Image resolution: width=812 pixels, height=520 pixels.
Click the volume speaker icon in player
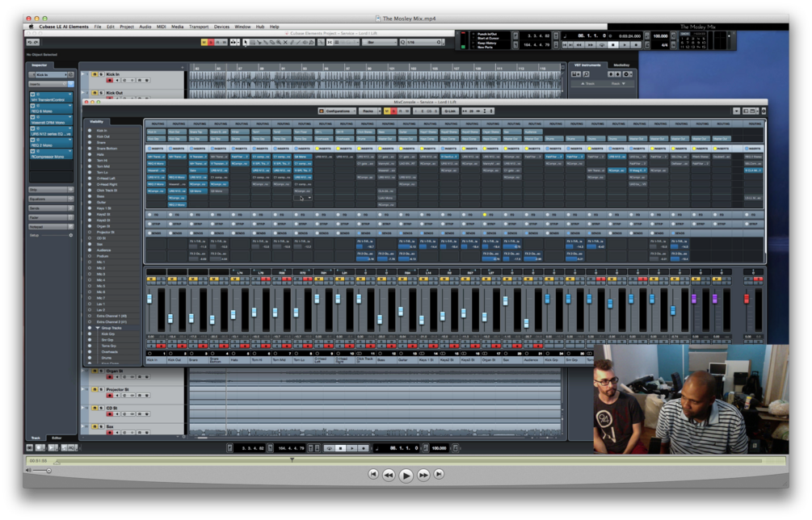click(28, 470)
